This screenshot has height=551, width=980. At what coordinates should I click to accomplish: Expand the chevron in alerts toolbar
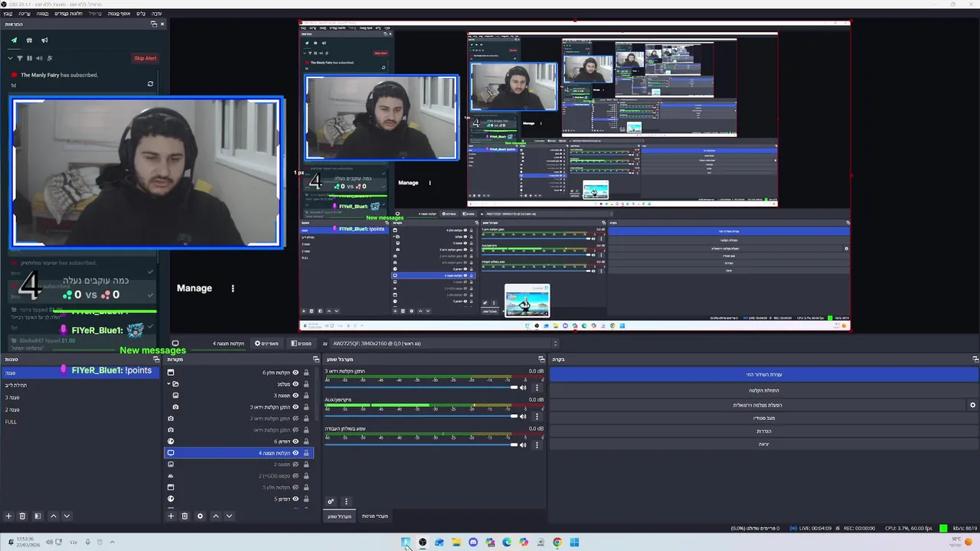(x=10, y=58)
